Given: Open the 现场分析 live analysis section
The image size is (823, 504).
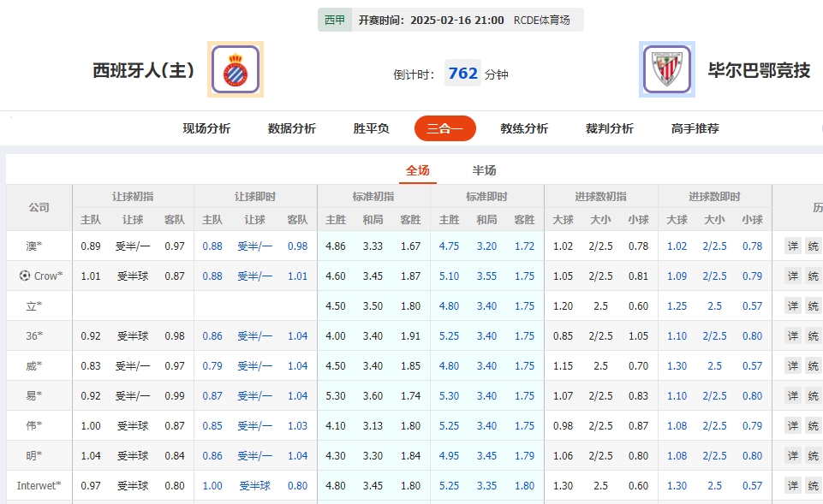Looking at the screenshot, I should click(206, 128).
